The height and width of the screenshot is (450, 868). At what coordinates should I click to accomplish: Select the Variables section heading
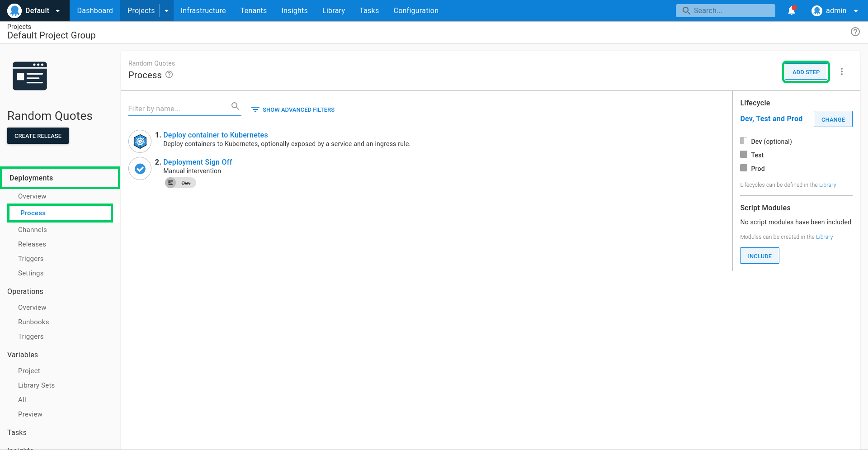[x=23, y=355]
